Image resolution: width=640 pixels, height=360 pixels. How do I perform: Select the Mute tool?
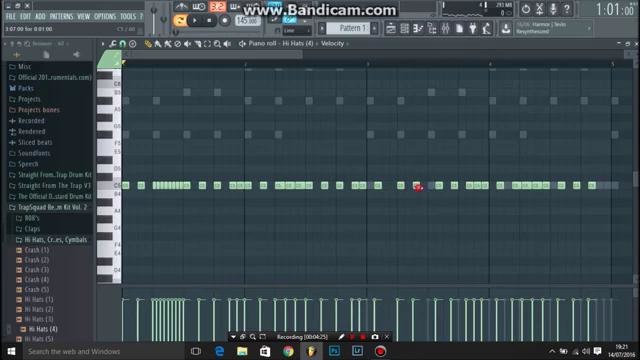(188, 44)
